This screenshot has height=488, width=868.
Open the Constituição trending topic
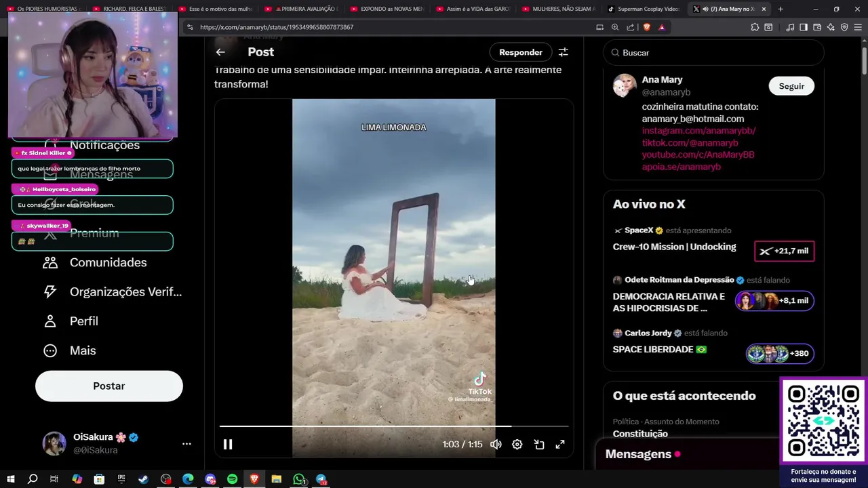[640, 434]
